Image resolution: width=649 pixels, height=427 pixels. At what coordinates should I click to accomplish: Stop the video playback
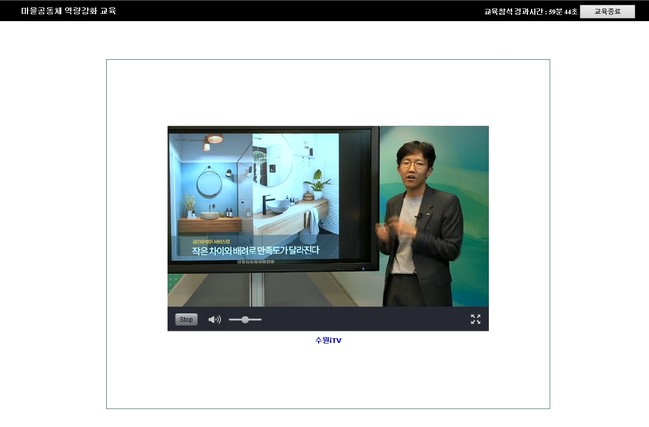tap(186, 319)
